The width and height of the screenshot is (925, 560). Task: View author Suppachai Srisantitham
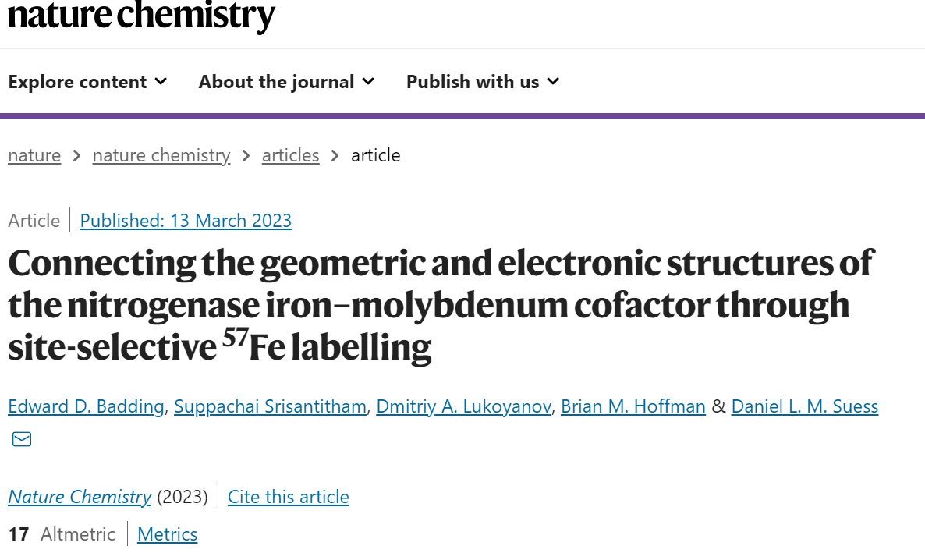pyautogui.click(x=270, y=406)
